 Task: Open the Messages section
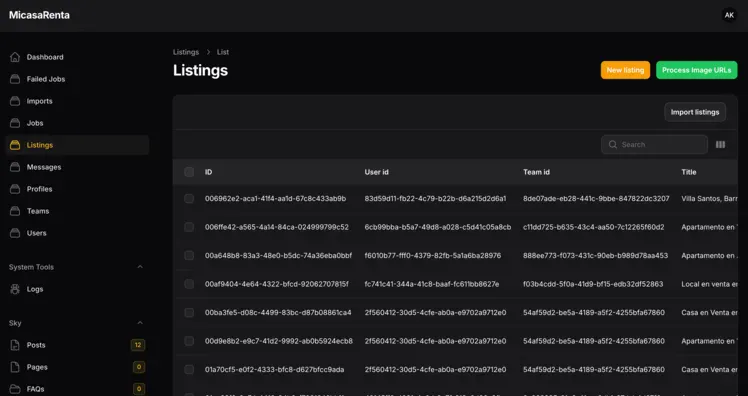tap(77, 167)
